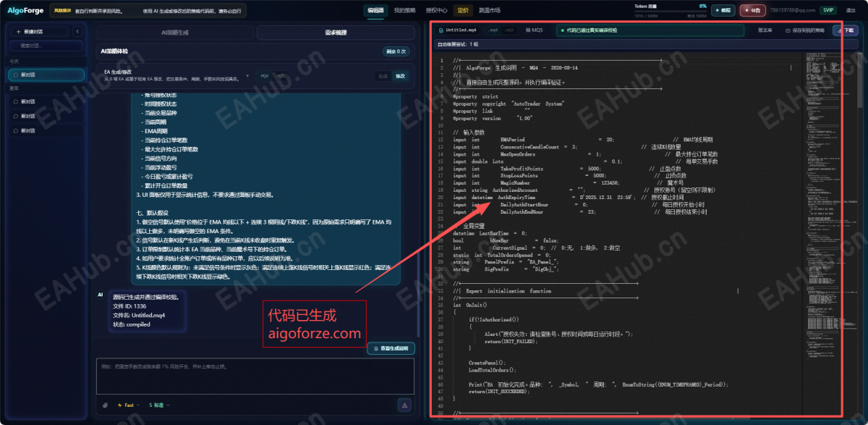
Task: Click the AI策略体检 header
Action: coord(115,51)
